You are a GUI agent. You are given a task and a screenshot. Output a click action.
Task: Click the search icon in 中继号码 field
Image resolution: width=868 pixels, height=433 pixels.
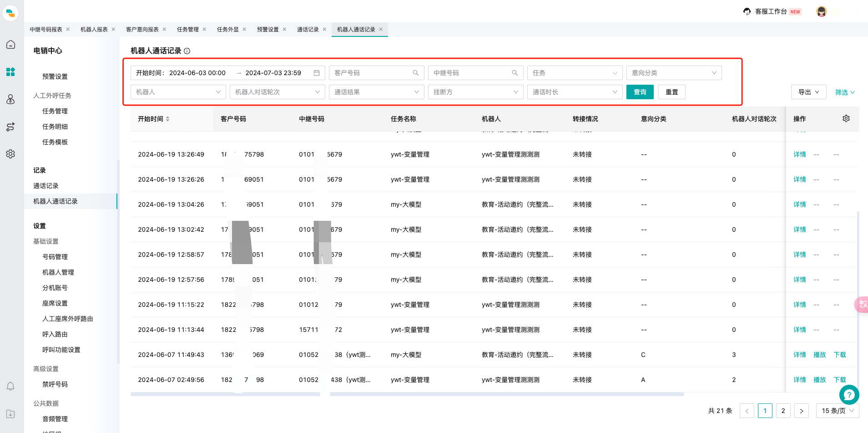pos(515,73)
